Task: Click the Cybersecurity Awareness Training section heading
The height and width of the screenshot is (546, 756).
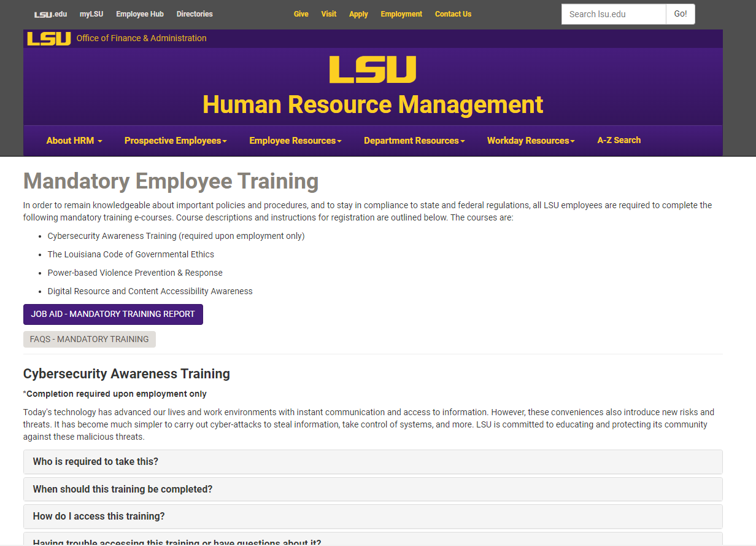Action: pos(126,373)
